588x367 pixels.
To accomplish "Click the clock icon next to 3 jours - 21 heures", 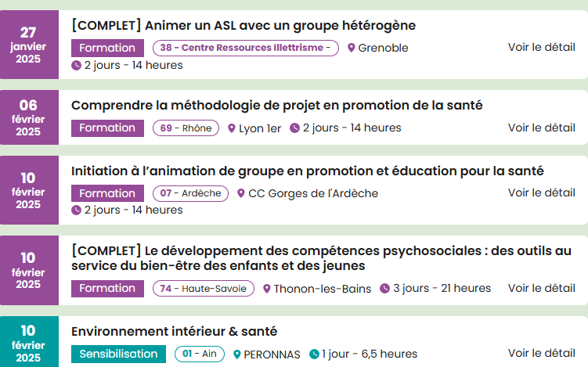I will click(x=384, y=288).
